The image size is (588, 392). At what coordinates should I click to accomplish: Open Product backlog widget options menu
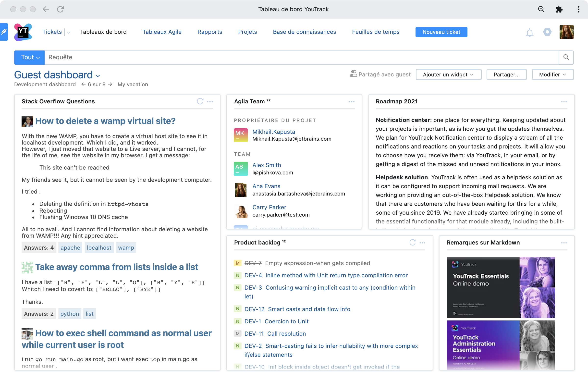(422, 243)
